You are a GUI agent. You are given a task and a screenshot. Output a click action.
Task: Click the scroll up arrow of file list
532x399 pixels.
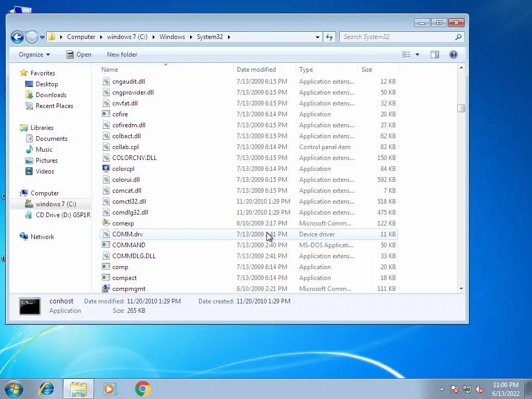[461, 68]
